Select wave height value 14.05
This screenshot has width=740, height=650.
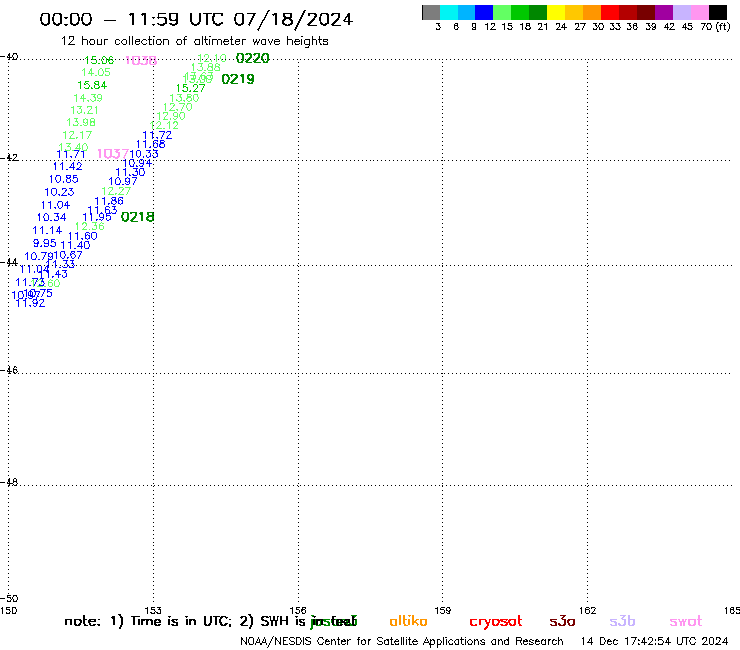point(96,72)
